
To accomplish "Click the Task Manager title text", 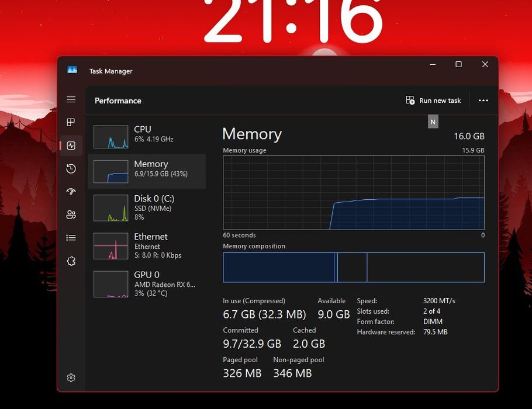I will tap(110, 71).
